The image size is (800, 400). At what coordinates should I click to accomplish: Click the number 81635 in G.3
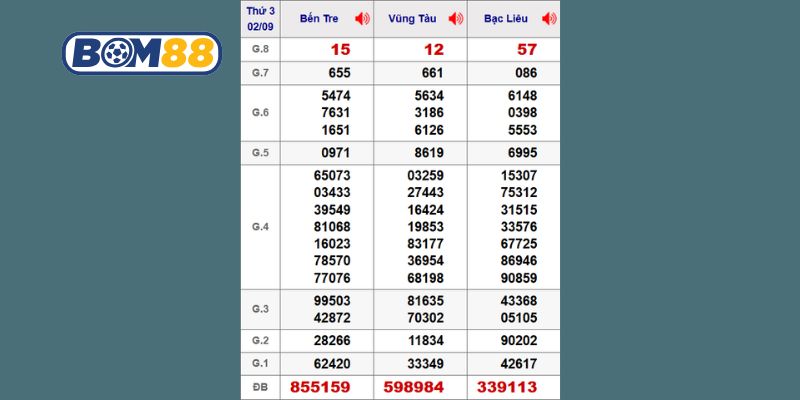click(x=426, y=301)
